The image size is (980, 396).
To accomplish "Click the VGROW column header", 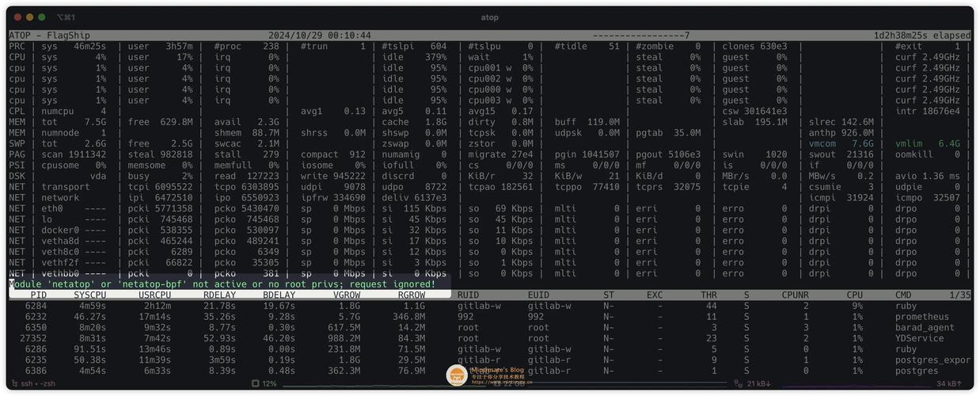I will click(x=347, y=295).
